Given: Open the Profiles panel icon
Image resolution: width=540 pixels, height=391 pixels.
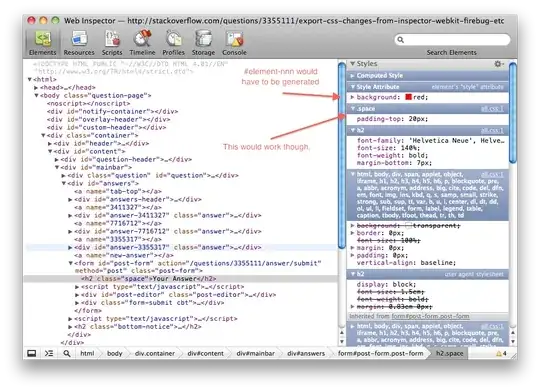Looking at the screenshot, I should click(x=174, y=39).
